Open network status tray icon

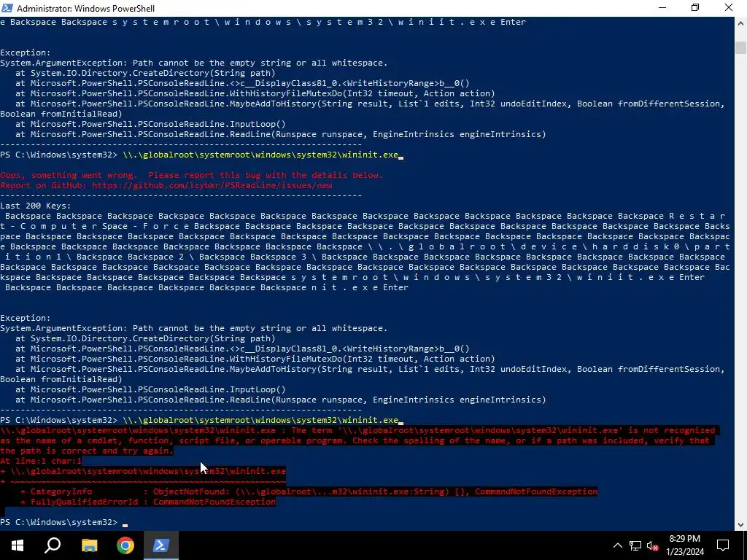[635, 545]
